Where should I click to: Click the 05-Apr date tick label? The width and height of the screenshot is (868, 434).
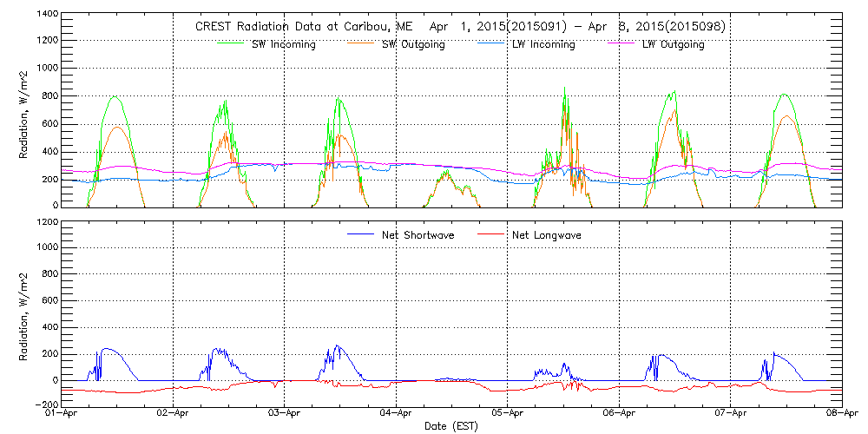coord(508,414)
